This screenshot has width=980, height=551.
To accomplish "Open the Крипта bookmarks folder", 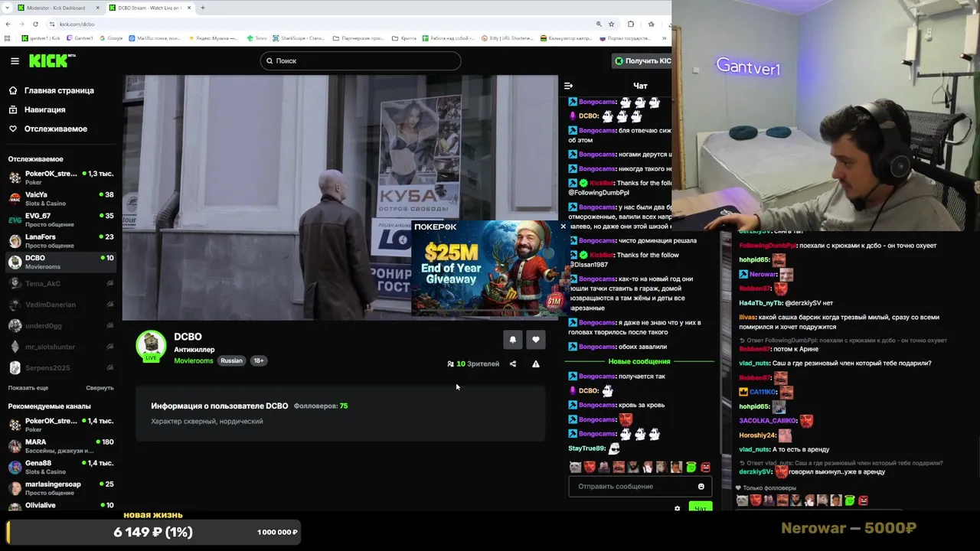I will (x=405, y=38).
